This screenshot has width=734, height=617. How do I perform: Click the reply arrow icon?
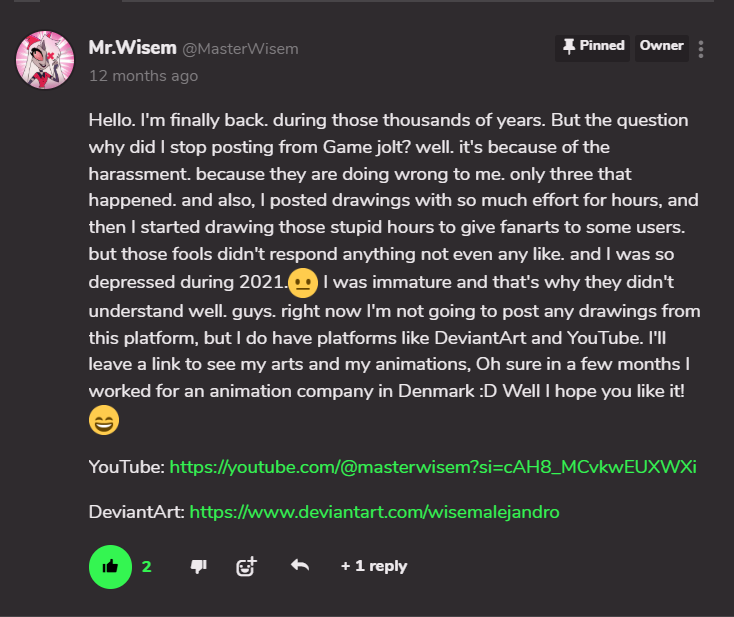pos(299,566)
